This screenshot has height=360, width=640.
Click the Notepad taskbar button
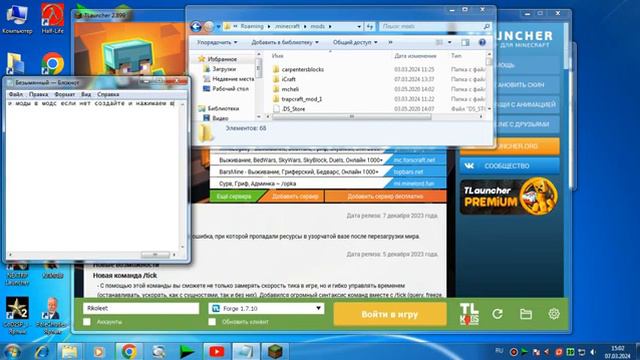pos(246,351)
